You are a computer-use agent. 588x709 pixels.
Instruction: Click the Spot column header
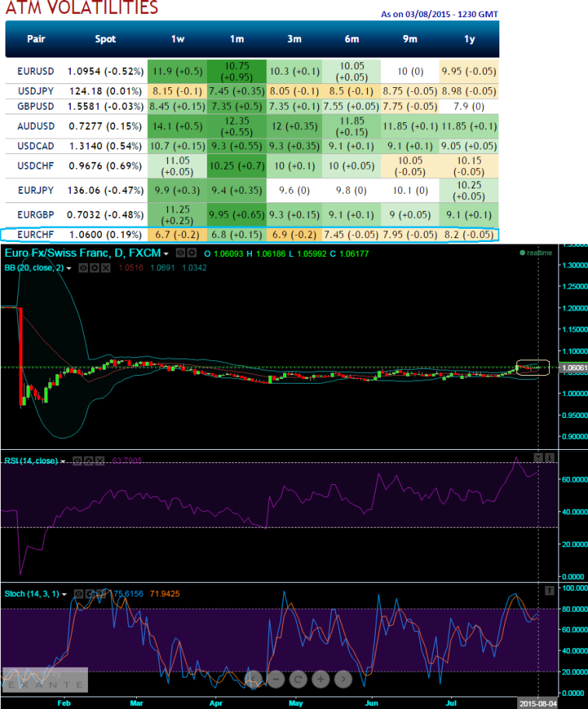pyautogui.click(x=106, y=37)
